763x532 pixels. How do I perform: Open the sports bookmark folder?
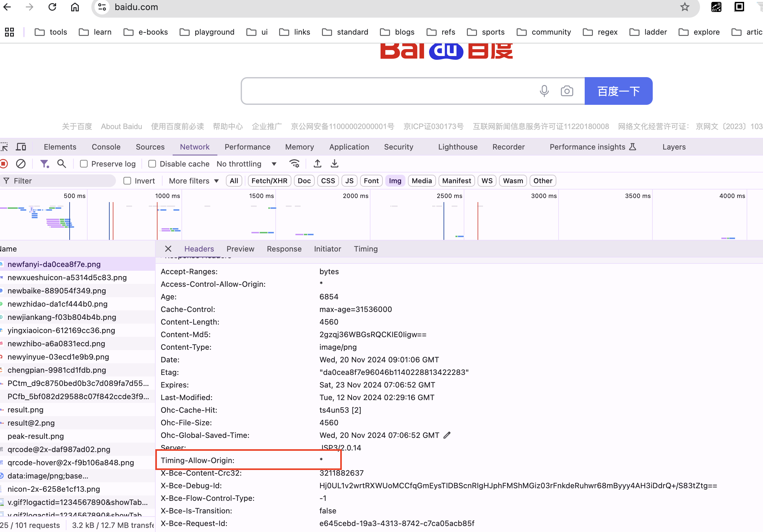click(x=486, y=32)
